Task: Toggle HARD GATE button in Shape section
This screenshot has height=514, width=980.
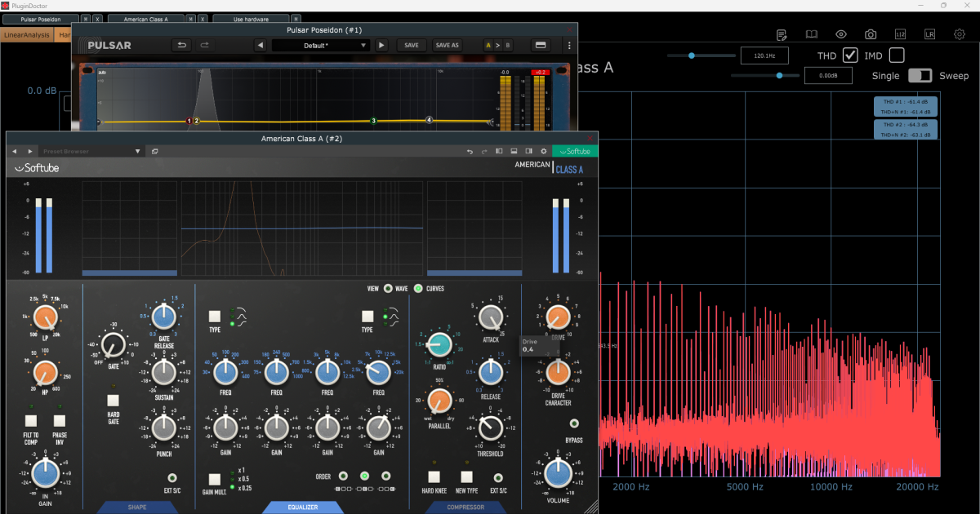Action: tap(113, 401)
